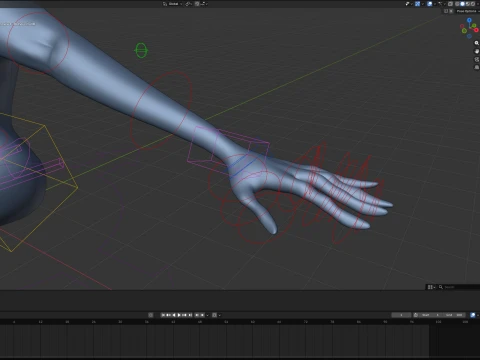Select the green circle bone control

(x=141, y=50)
